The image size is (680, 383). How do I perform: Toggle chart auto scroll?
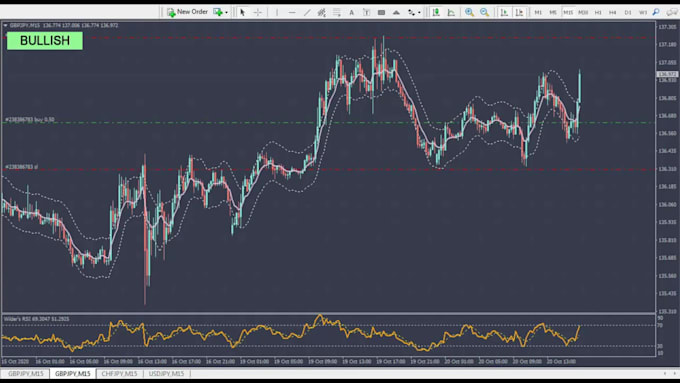[x=504, y=13]
